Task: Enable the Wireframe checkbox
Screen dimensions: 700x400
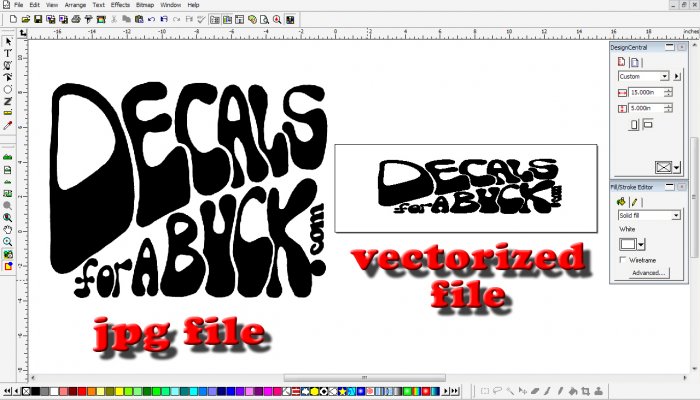Action: [x=623, y=259]
